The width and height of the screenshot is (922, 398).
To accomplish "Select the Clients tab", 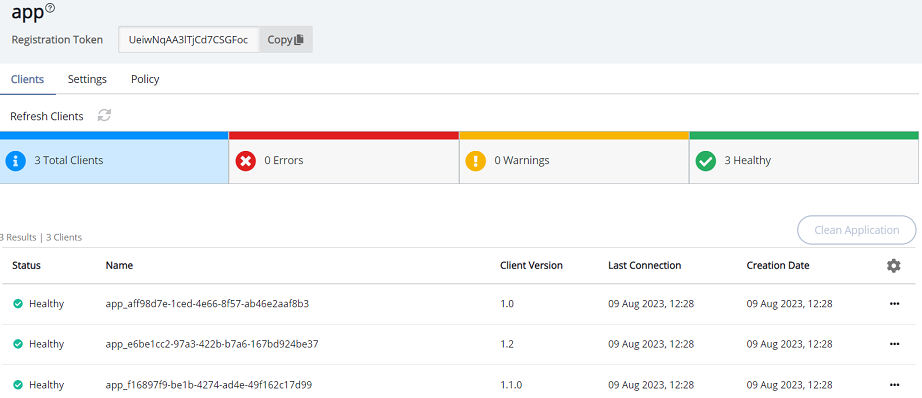I will tap(28, 79).
